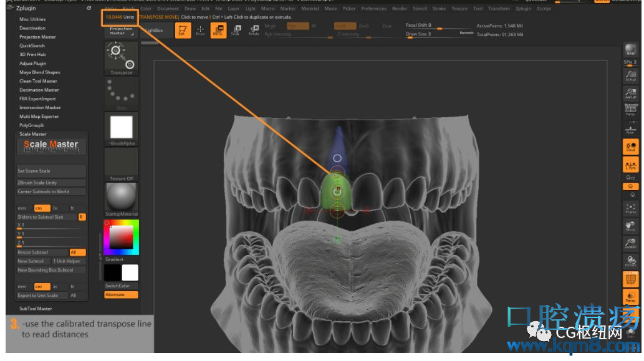Open the Document menu
This screenshot has width=644, height=361.
point(168,8)
